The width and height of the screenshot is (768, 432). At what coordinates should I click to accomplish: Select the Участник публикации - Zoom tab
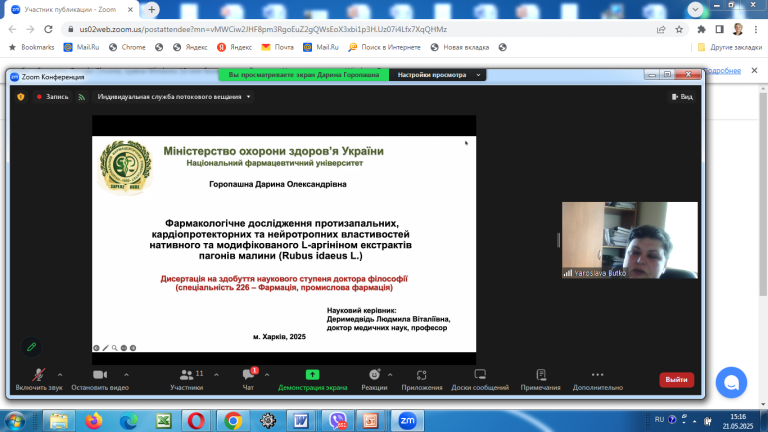[70, 9]
